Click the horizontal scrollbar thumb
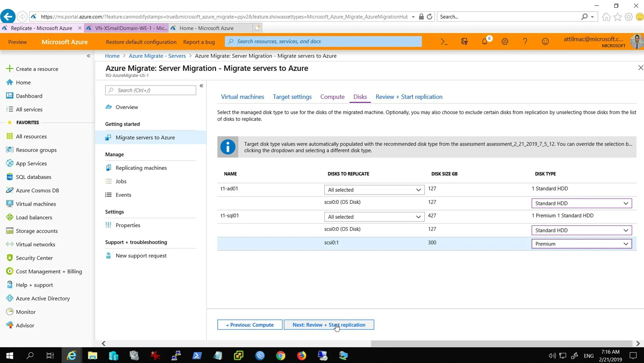The width and height of the screenshot is (644, 363). [x=502, y=344]
